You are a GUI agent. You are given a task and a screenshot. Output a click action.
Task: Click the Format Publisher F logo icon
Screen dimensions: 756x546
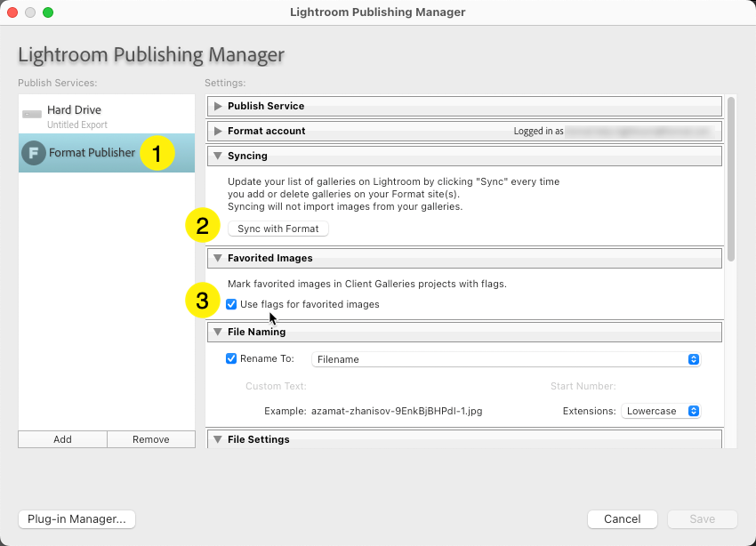(34, 153)
